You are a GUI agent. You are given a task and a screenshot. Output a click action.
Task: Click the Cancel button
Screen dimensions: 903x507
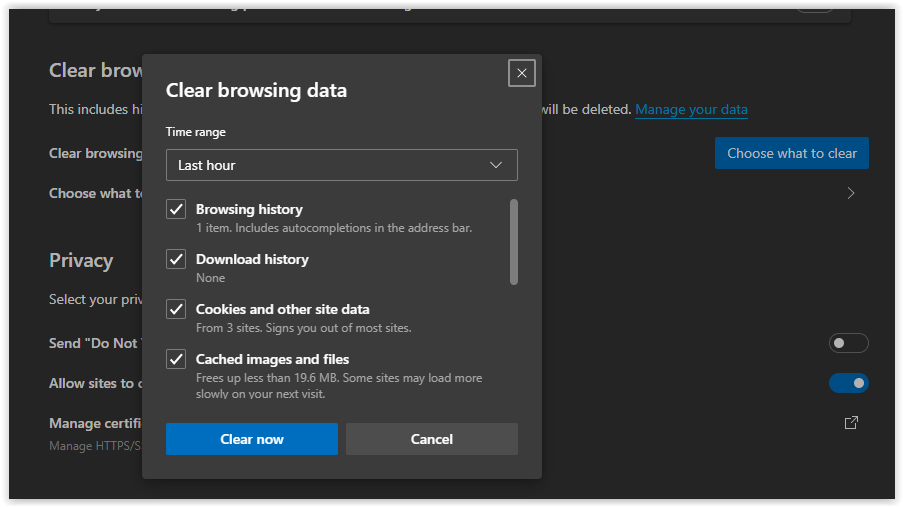(431, 439)
